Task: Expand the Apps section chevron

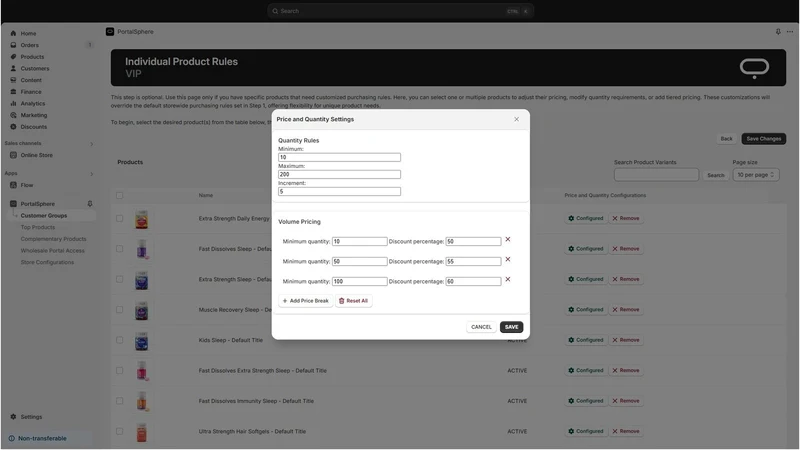Action: 91,174
